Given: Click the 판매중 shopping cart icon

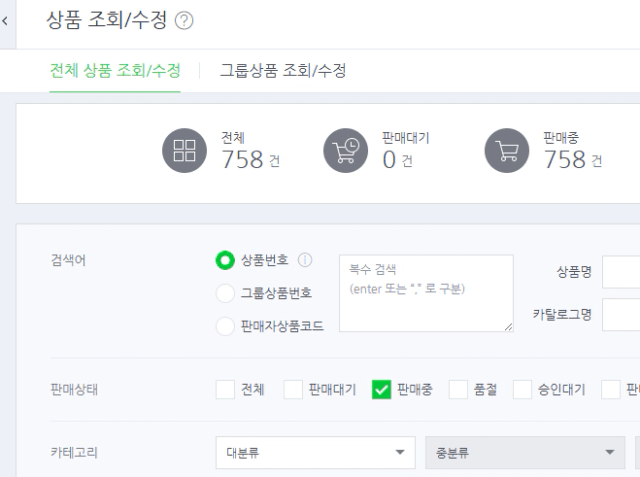Looking at the screenshot, I should [x=507, y=151].
